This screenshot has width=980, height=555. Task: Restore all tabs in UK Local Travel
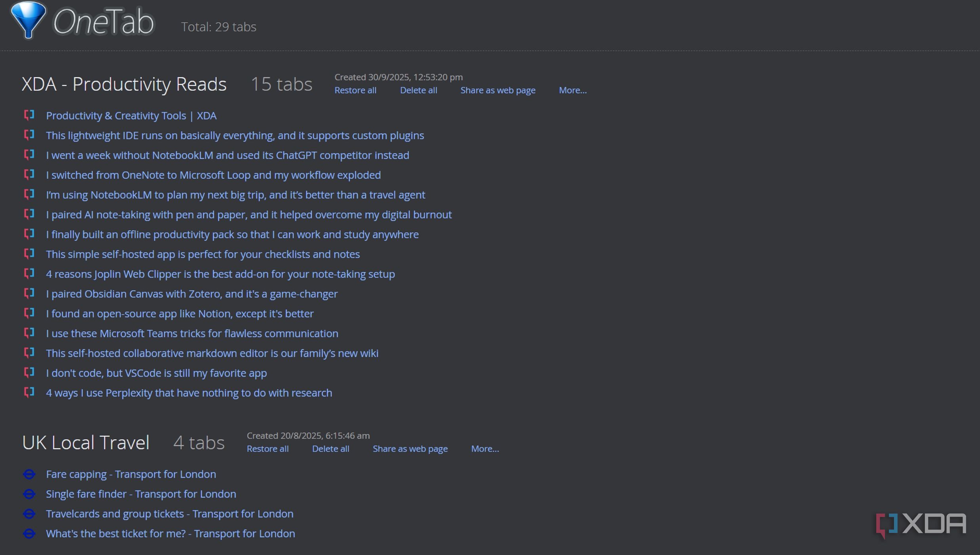[x=267, y=449]
